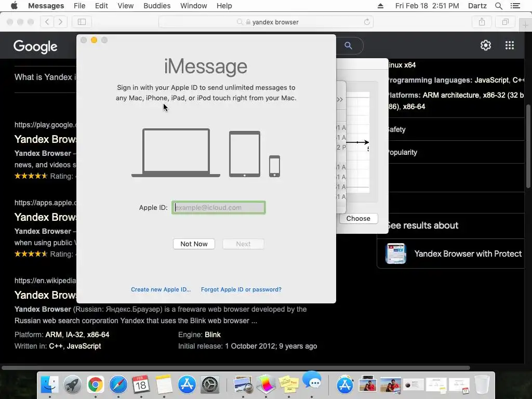Open Grapher colorful graph icon in Dock
Image resolution: width=532 pixels, height=399 pixels.
265,385
